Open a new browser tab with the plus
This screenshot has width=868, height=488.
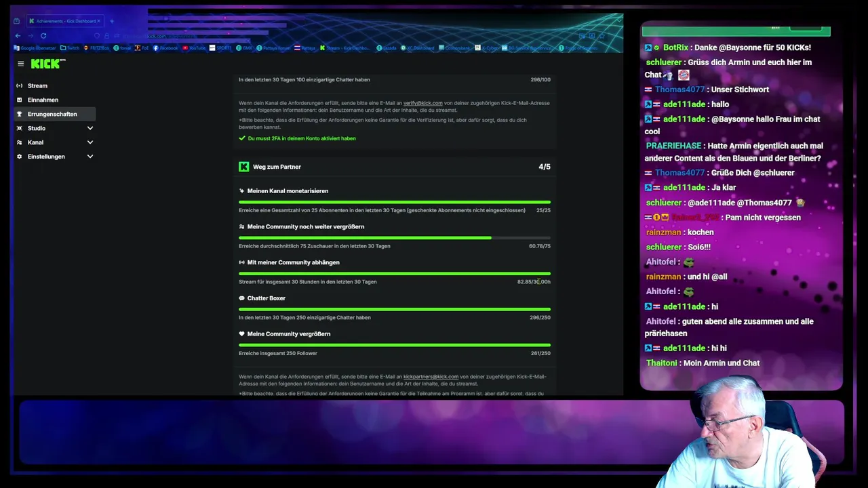tap(112, 21)
